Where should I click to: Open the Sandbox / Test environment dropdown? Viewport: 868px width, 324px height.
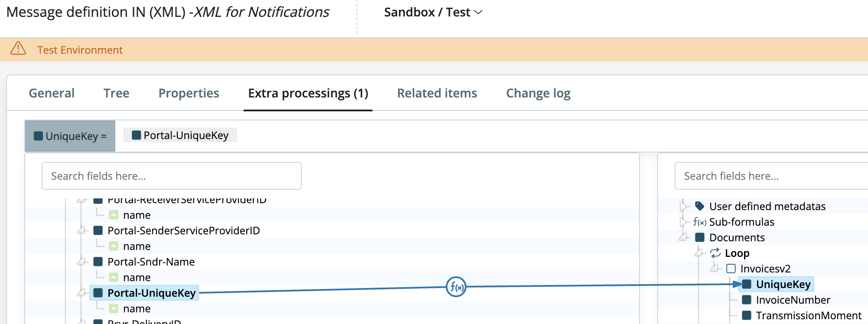pos(433,13)
